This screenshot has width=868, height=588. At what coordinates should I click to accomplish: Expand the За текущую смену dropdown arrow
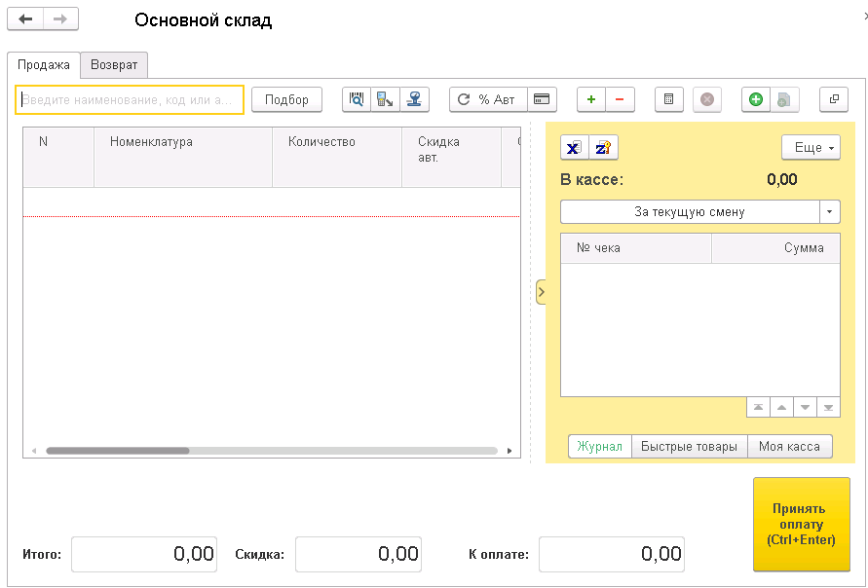click(x=830, y=211)
